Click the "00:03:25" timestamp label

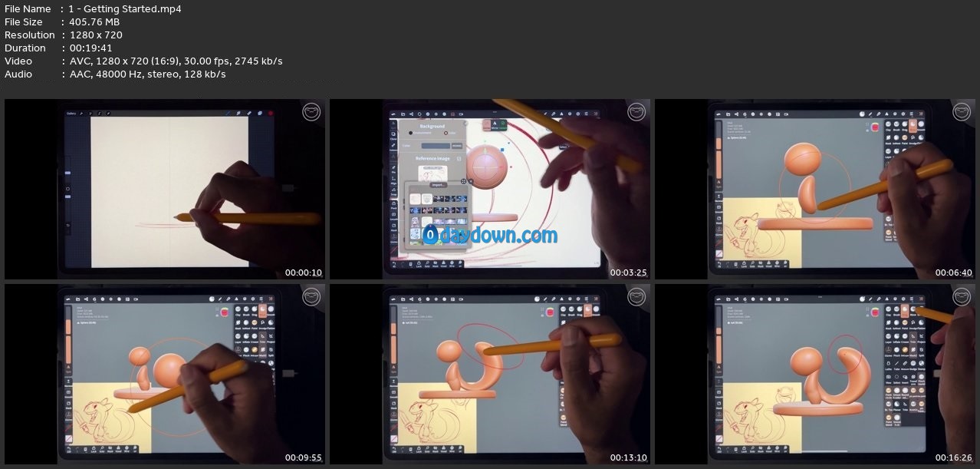click(628, 272)
